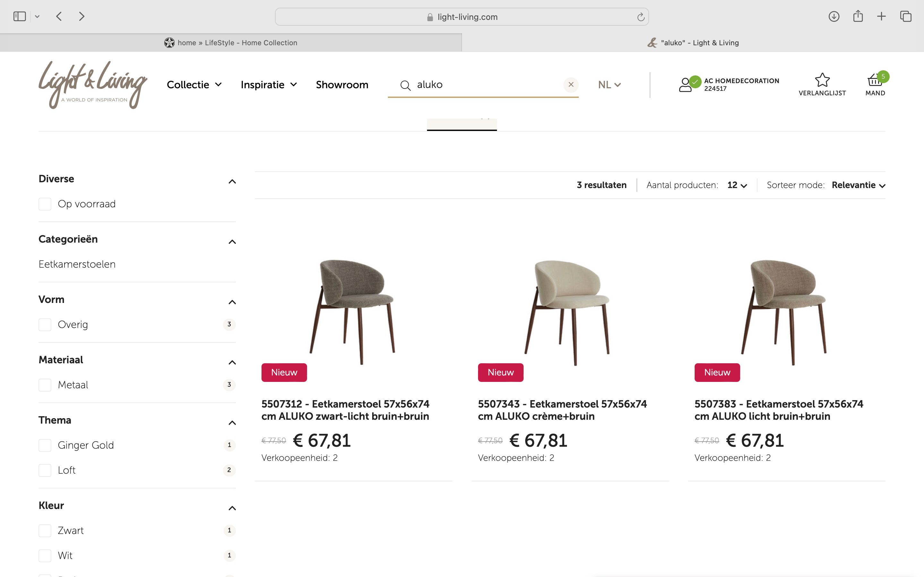Open the Collectie dropdown menu
Viewport: 924px width, 577px height.
click(x=194, y=85)
